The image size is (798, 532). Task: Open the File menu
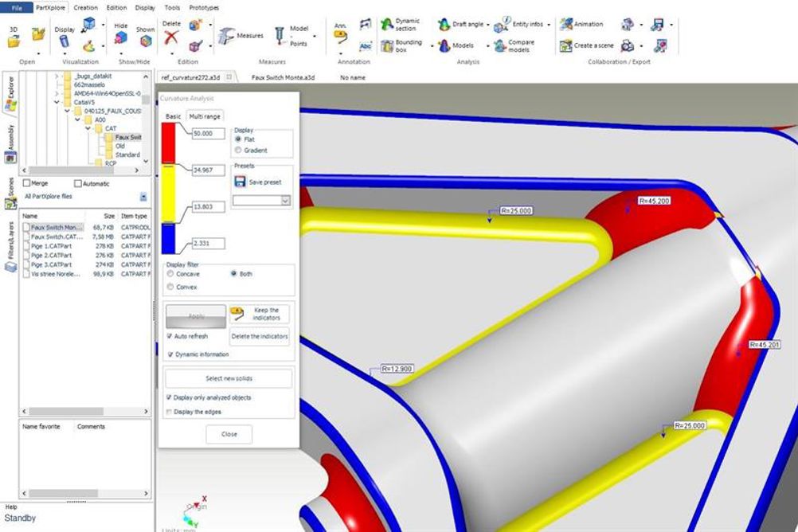click(17, 8)
